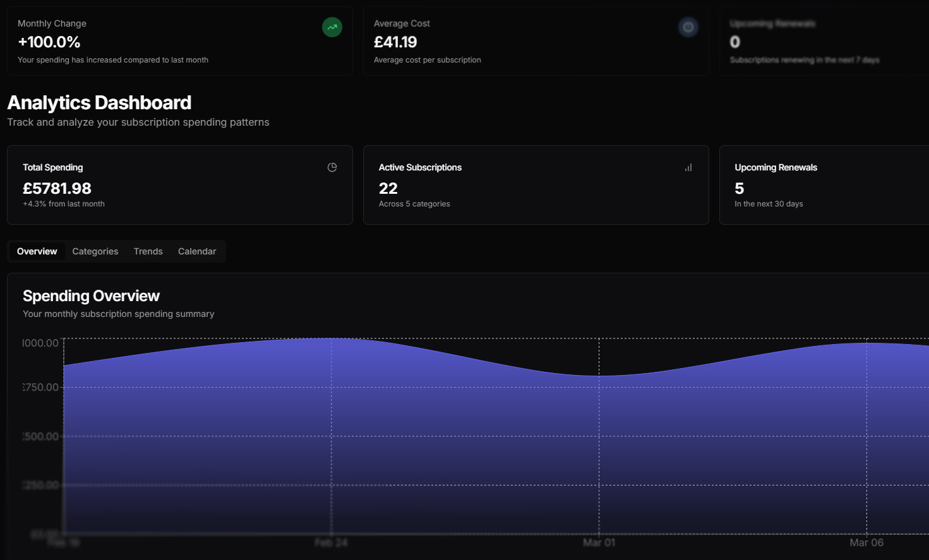
Task: Click the Analytics Dashboard heading
Action: click(x=99, y=102)
